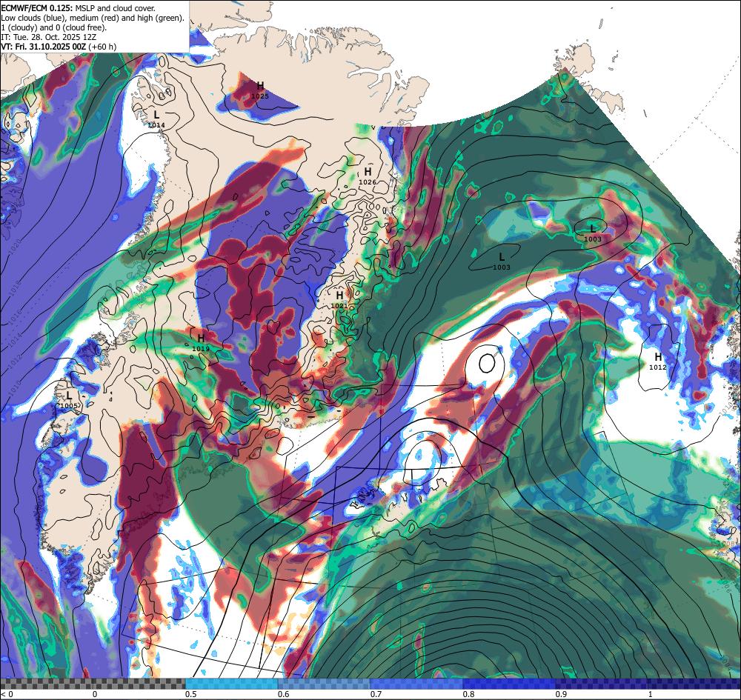The image size is (741, 700).
Task: Pick the 0.8–0.9 dark blue color bar segment
Action: coord(510,684)
